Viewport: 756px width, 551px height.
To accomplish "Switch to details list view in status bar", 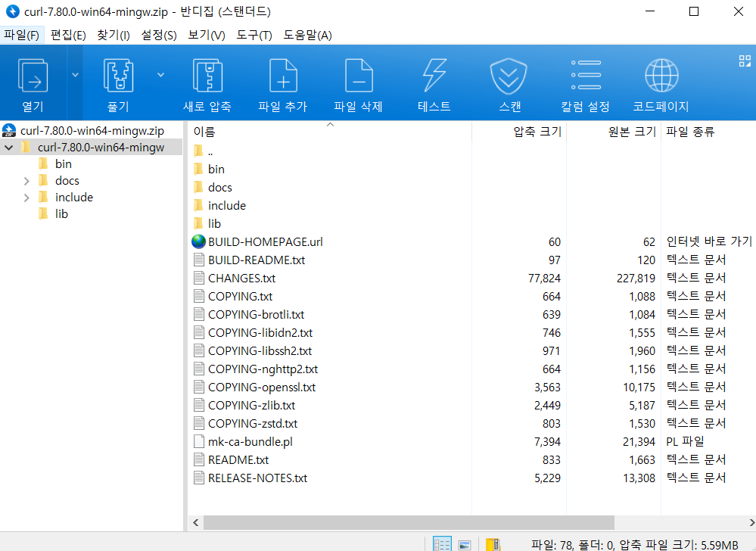I will coord(442,544).
